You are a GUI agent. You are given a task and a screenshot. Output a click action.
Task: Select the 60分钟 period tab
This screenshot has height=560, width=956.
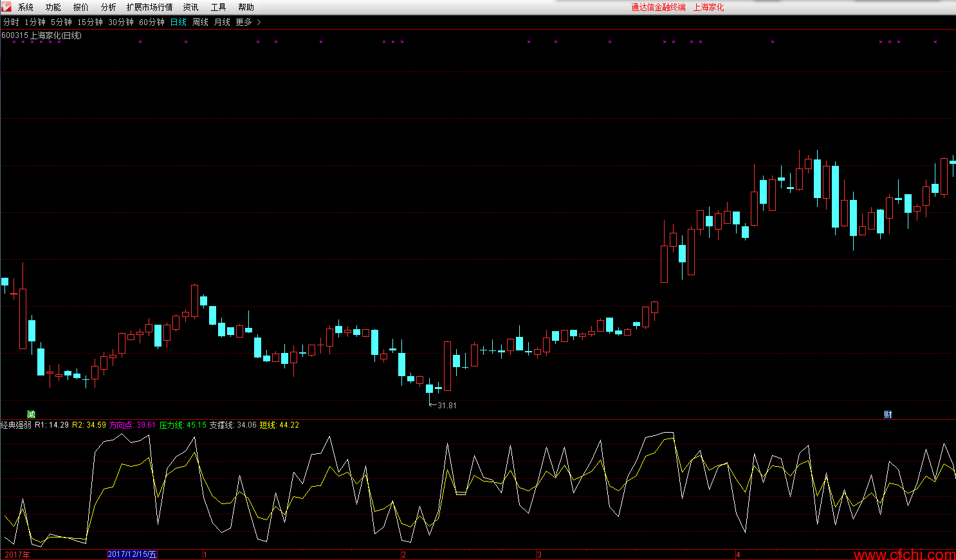click(152, 22)
